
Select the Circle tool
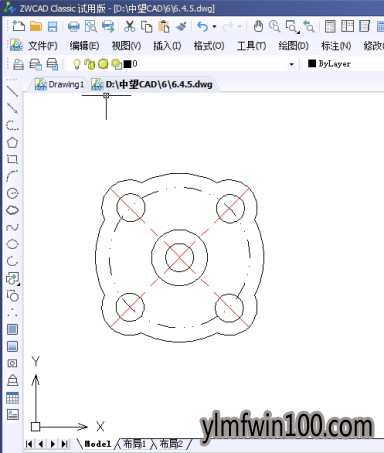pos(12,193)
